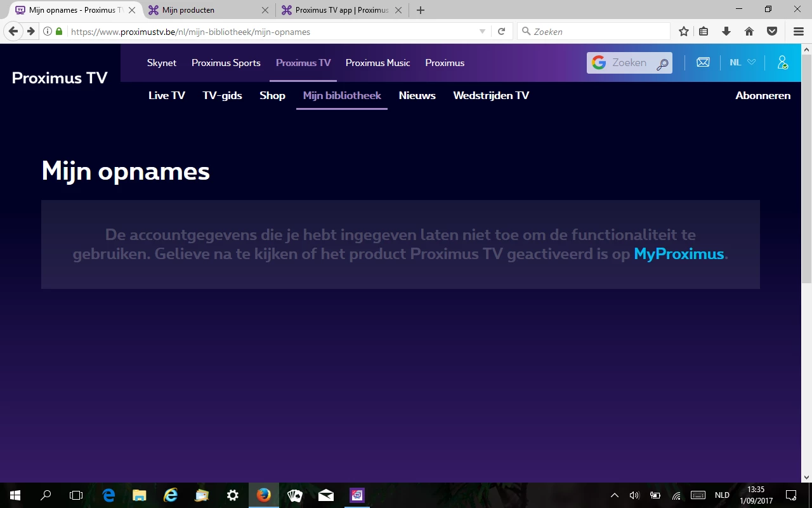Screen dimensions: 812x508
Task: Switch to the Proximus TV app tab
Action: [342, 10]
